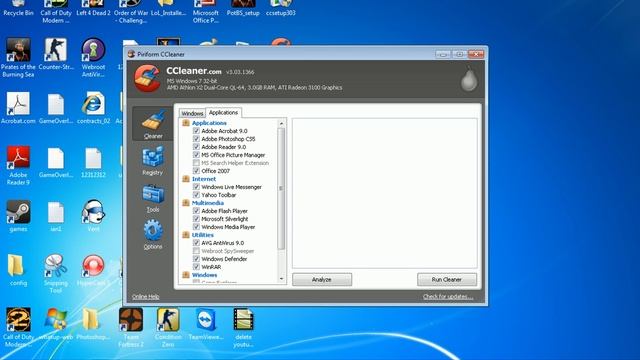Screen dimensions: 640x360
Task: Open the Registry section in CCleaner sidebar
Action: [153, 161]
